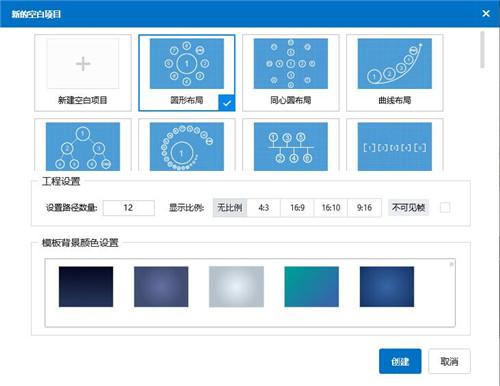The image size is (500, 386).
Task: Choose the teal gradient background swatch
Action: 312,287
